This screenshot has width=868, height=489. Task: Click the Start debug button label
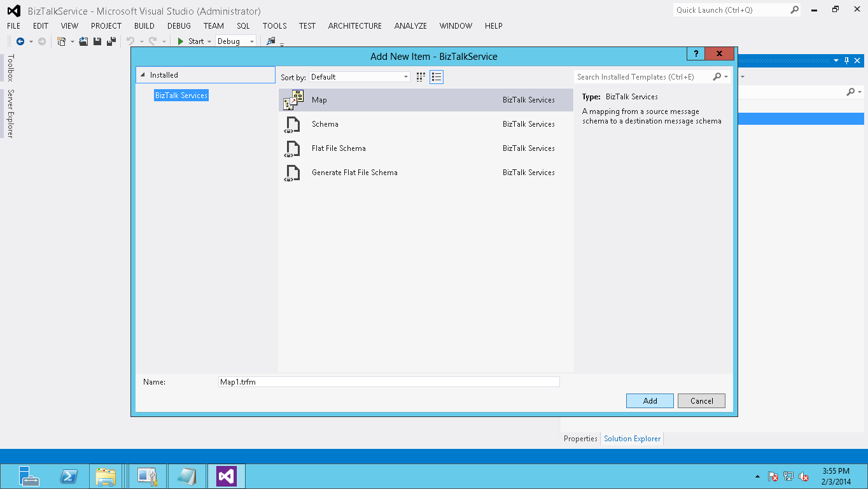[196, 41]
